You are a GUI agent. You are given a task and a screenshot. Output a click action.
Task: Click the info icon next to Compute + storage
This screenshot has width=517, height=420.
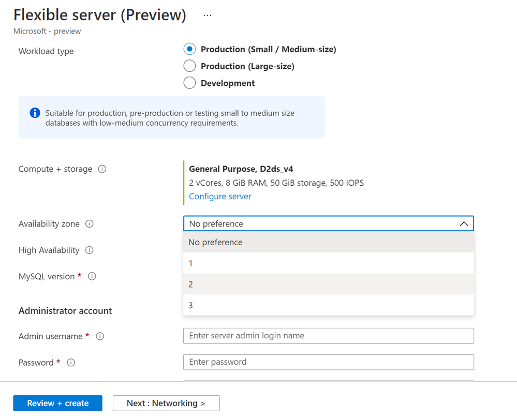click(102, 169)
